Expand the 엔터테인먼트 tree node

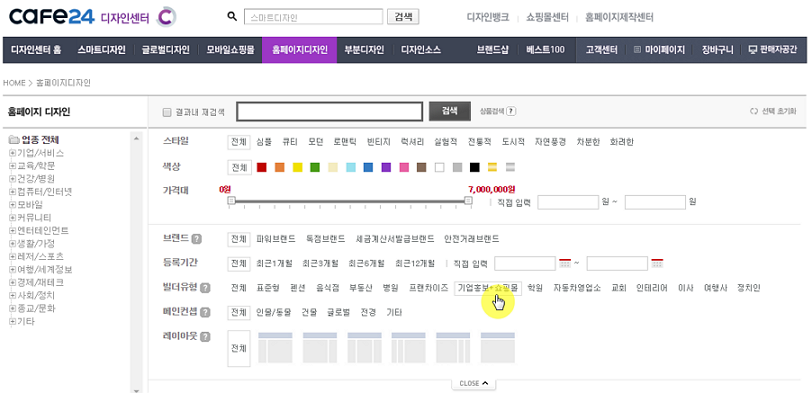click(12, 231)
